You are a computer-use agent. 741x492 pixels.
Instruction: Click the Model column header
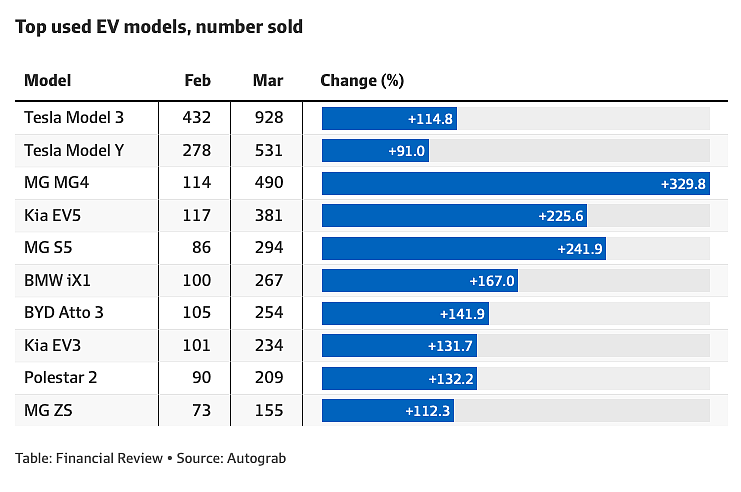pyautogui.click(x=47, y=80)
